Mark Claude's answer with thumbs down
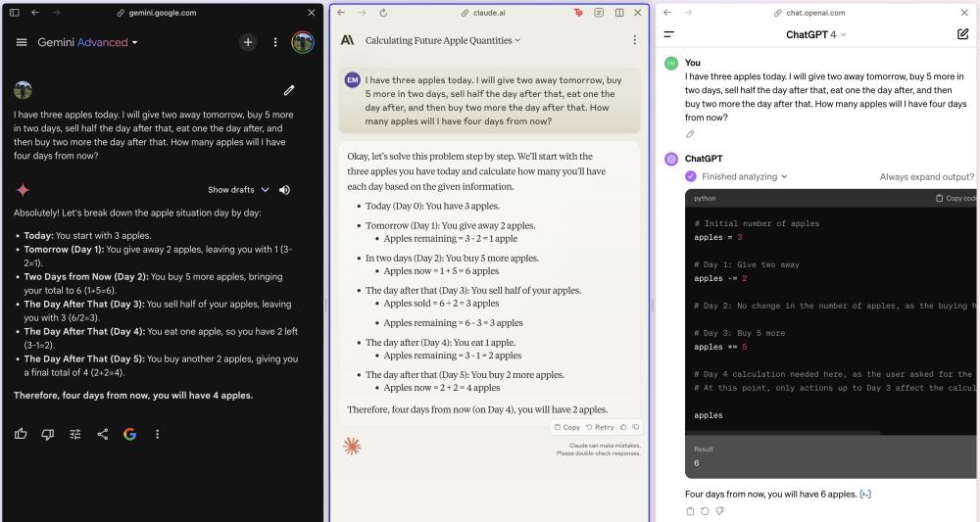The width and height of the screenshot is (980, 522). click(636, 427)
